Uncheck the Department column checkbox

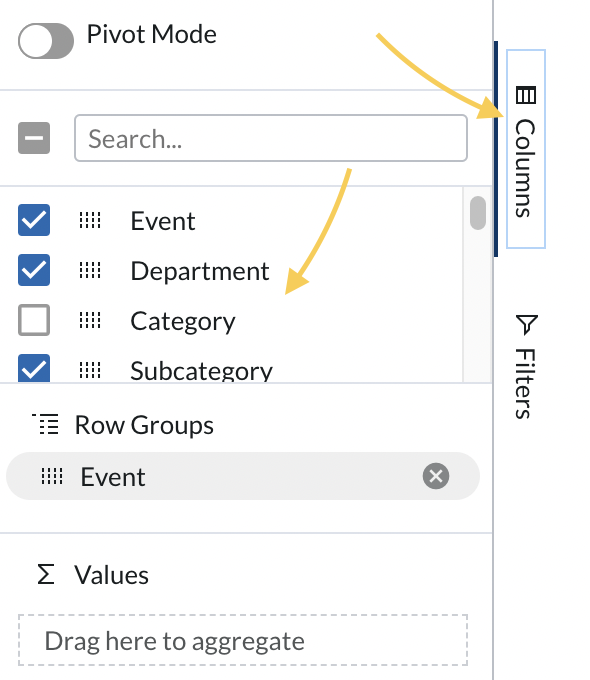click(34, 270)
